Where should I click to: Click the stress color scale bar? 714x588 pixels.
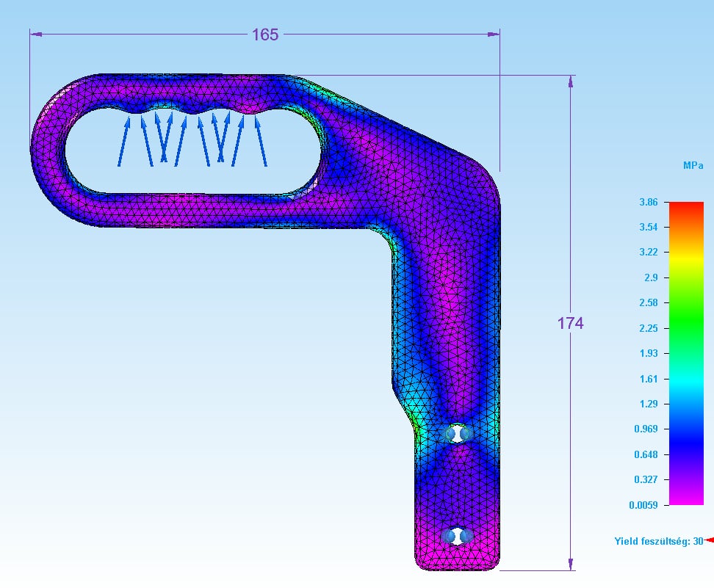686,353
